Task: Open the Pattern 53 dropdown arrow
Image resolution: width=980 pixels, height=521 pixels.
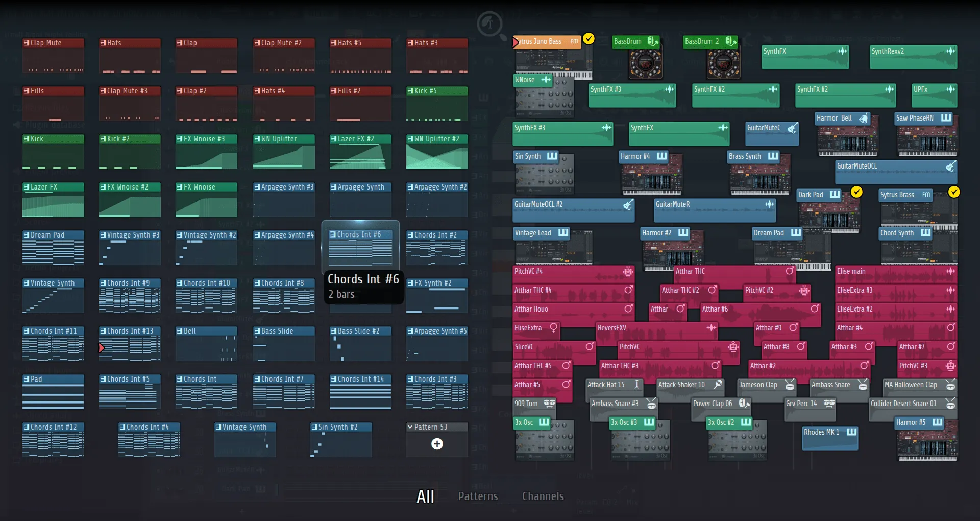Action: pos(410,427)
